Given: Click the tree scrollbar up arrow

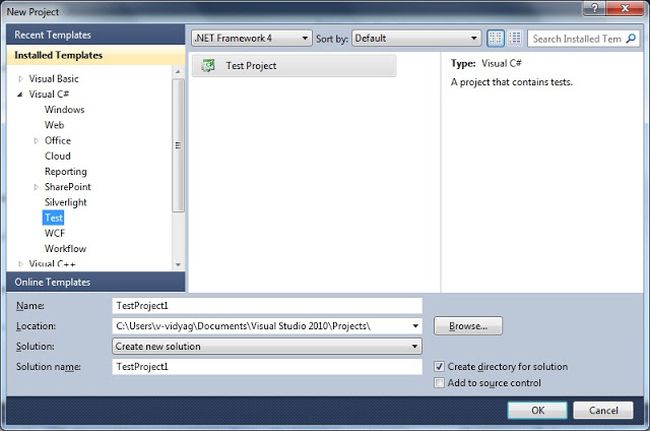Looking at the screenshot, I should point(178,72).
